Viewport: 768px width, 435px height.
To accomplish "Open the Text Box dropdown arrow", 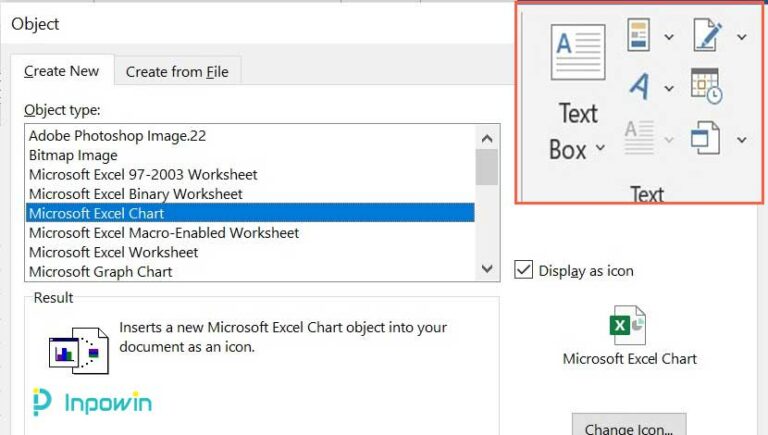I will coord(600,147).
